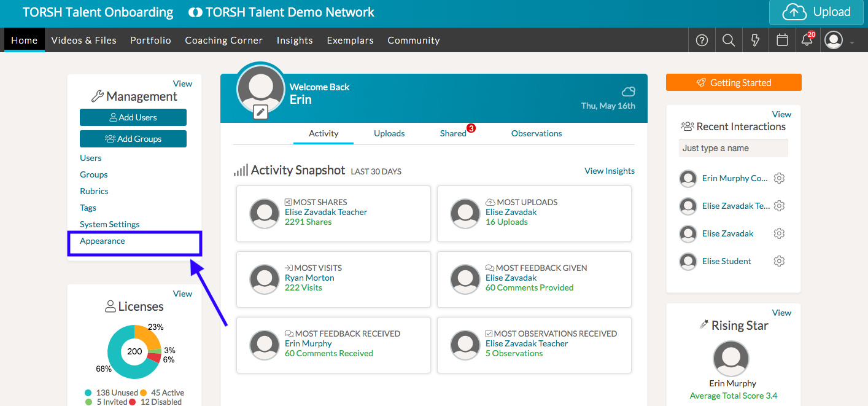This screenshot has height=406, width=868.
Task: Open the Appearance link
Action: (103, 241)
